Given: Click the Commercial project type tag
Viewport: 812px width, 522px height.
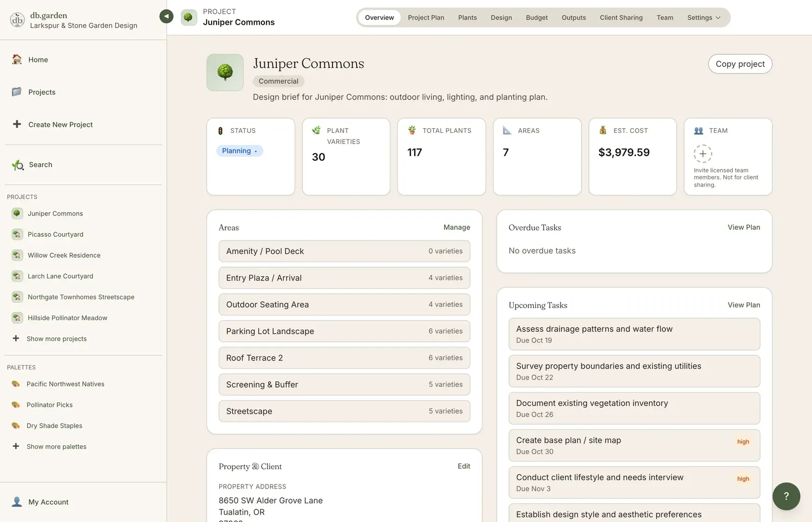Looking at the screenshot, I should (x=278, y=81).
